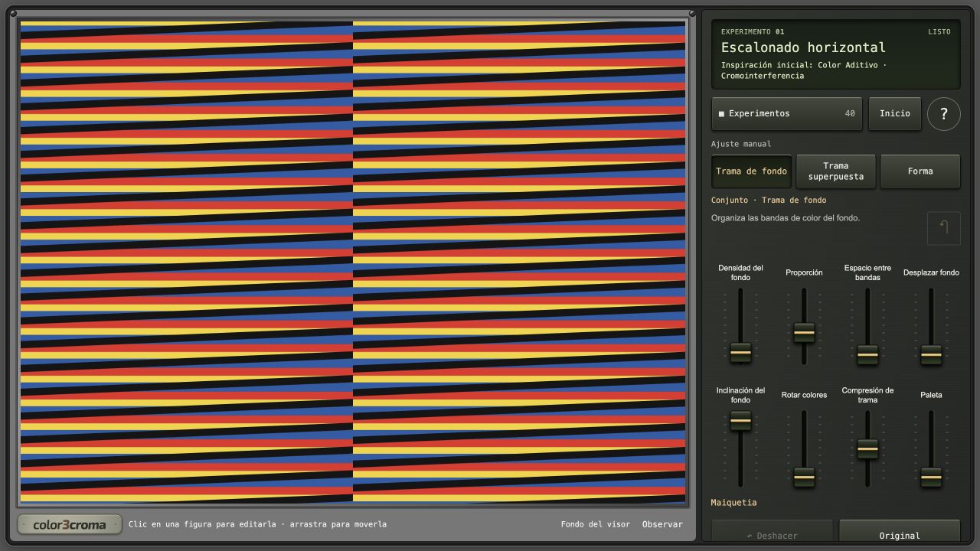The image size is (980, 551).
Task: Click the Deshacer undo button
Action: click(x=772, y=535)
